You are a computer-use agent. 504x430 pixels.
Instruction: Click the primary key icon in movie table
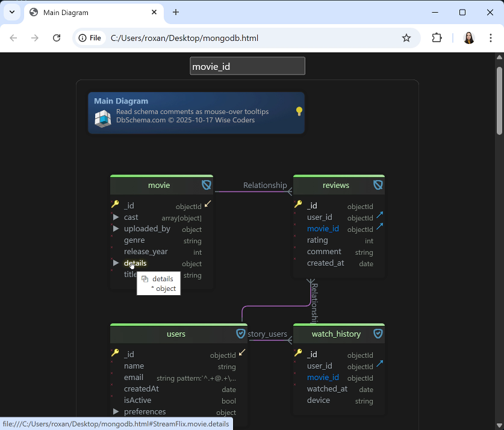pos(115,204)
